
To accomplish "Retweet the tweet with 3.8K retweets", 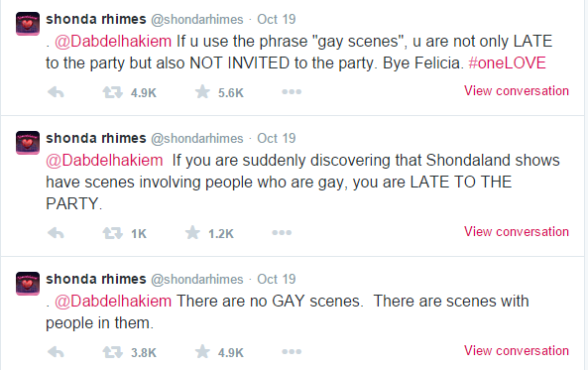I will [112, 352].
